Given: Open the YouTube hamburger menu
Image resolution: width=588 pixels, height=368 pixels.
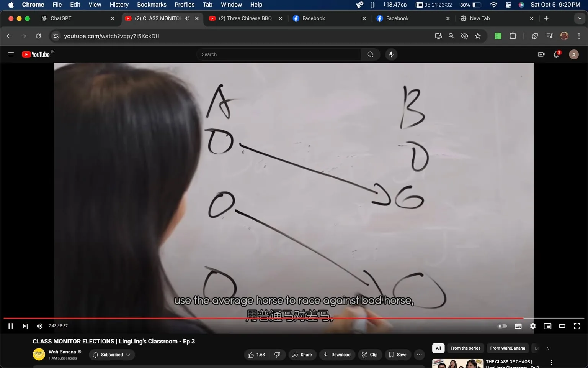Looking at the screenshot, I should (x=11, y=54).
